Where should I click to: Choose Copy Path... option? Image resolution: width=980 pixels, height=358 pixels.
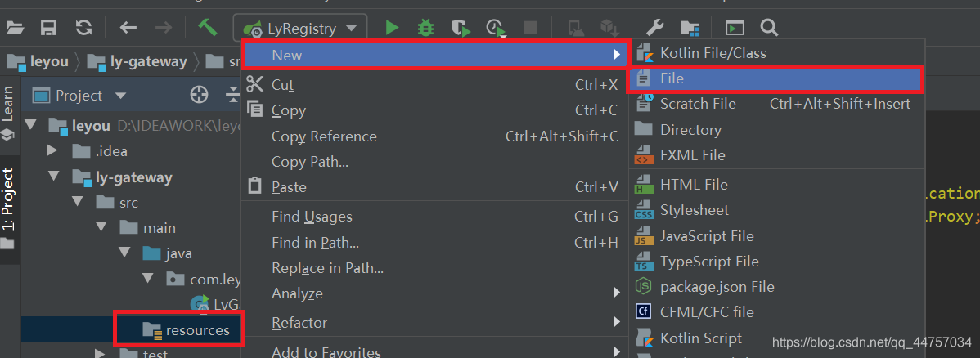coord(434,162)
